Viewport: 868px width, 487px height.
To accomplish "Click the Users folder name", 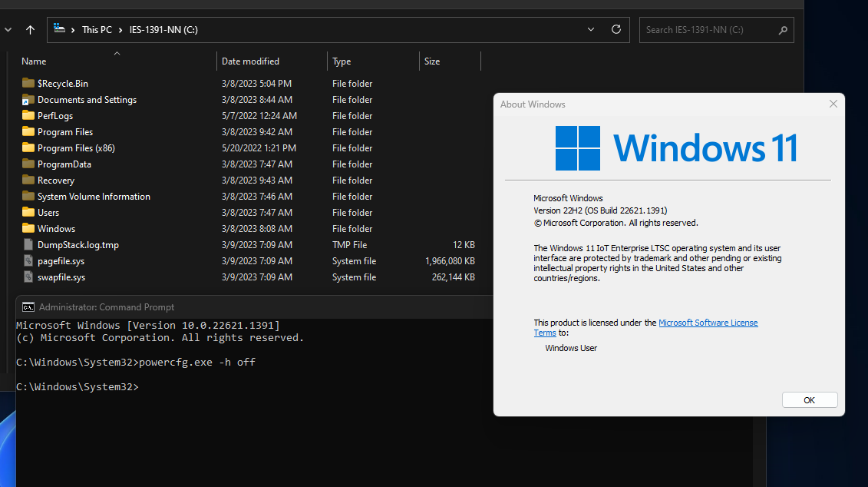I will point(48,212).
